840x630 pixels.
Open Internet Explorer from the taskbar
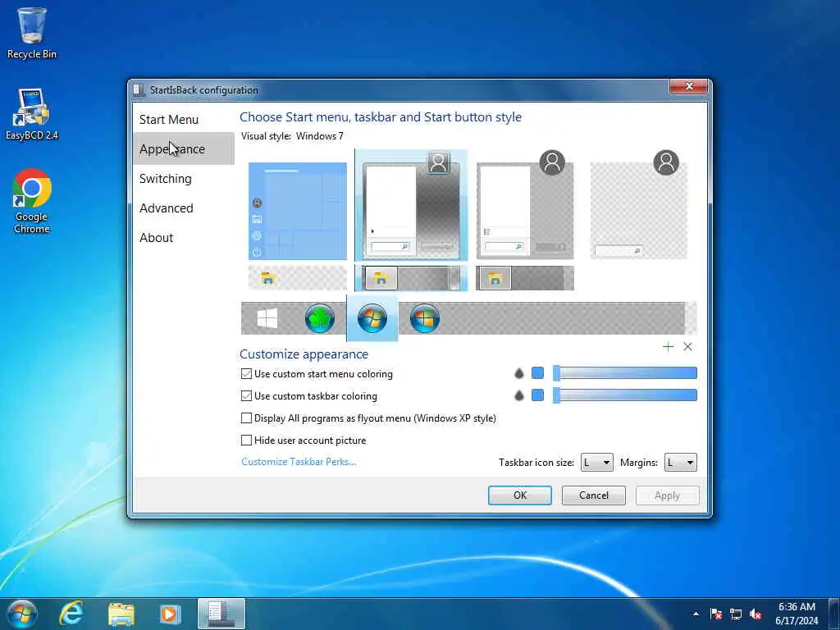(71, 614)
